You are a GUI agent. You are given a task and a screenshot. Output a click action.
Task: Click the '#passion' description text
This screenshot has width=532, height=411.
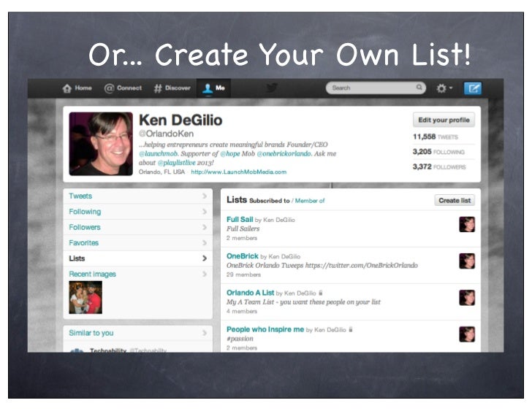click(240, 339)
